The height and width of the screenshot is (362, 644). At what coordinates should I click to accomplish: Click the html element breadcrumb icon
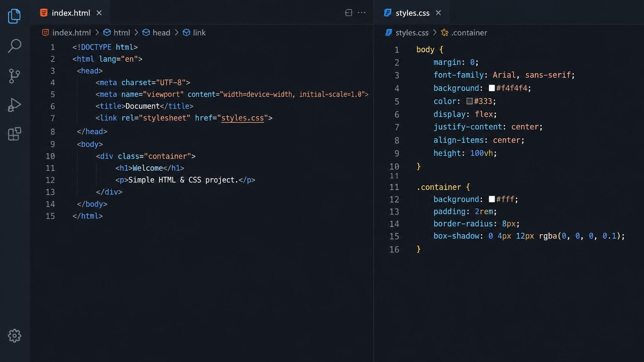[x=107, y=33]
